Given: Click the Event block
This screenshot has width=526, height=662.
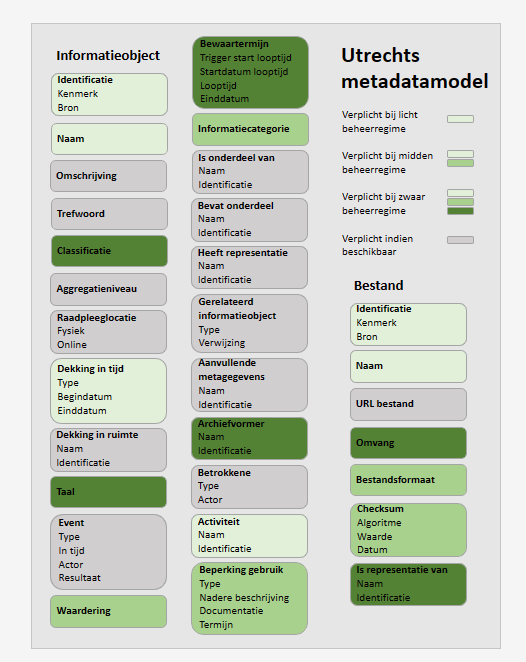Looking at the screenshot, I should coord(108,552).
